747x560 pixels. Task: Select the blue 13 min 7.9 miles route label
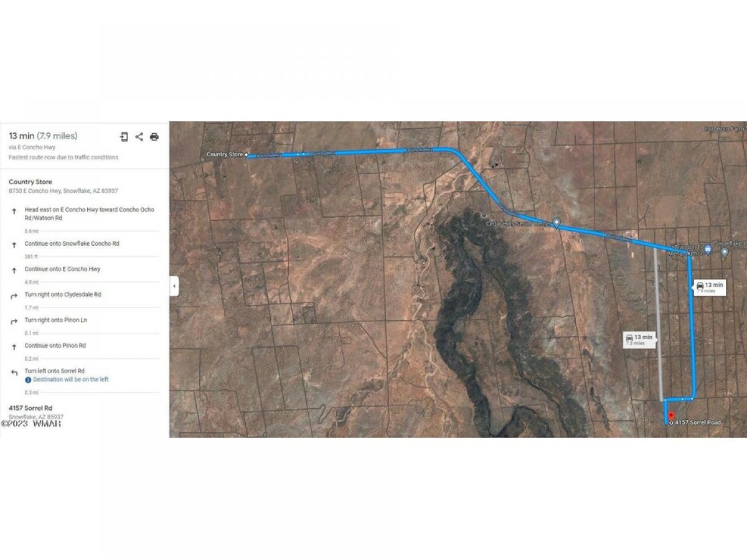(710, 287)
